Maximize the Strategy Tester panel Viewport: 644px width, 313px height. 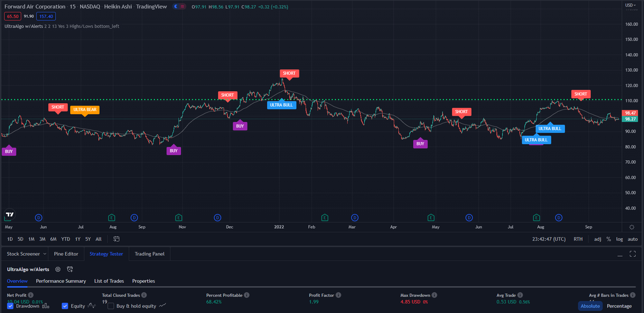click(x=634, y=253)
